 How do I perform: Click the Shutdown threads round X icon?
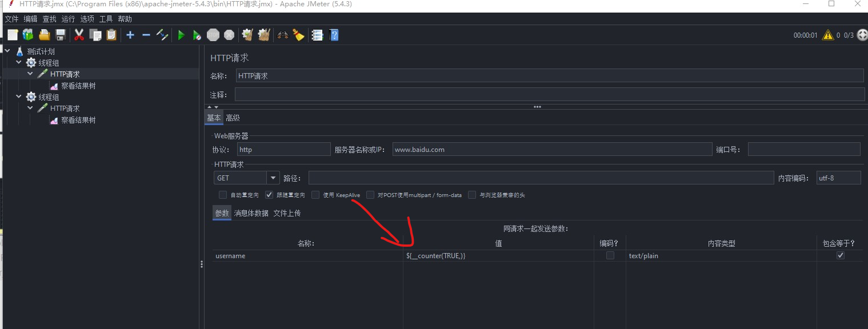coord(229,35)
